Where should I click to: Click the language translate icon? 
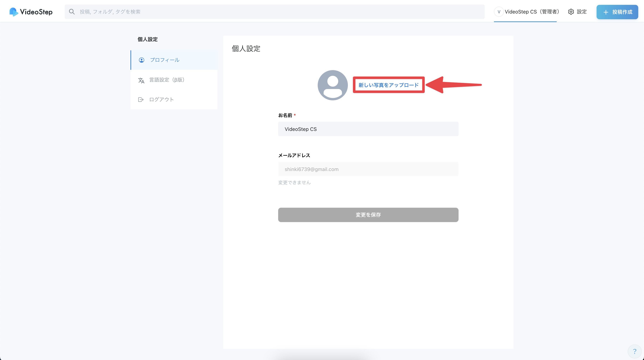point(141,80)
